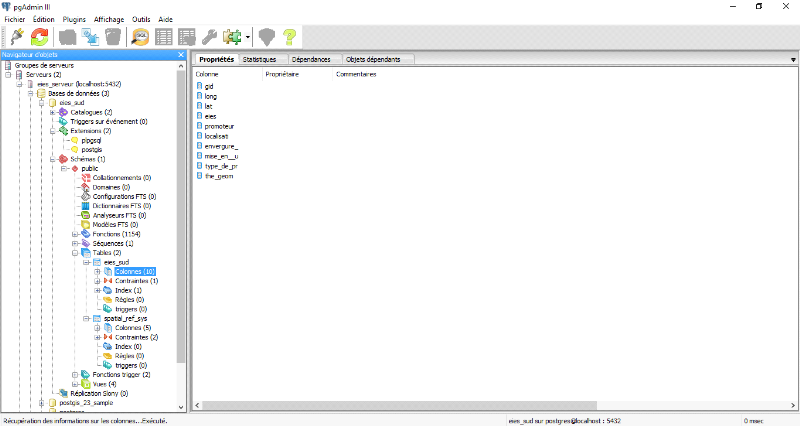Create a new object toolbar icon
Viewport: 800px width, 426px height.
point(91,37)
